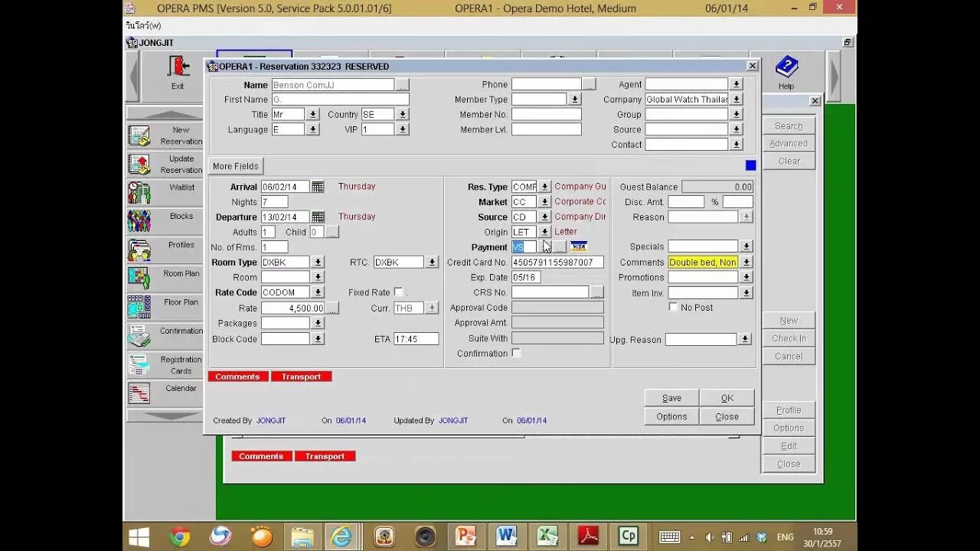Open Excel from the taskbar
The height and width of the screenshot is (551, 980).
click(547, 536)
